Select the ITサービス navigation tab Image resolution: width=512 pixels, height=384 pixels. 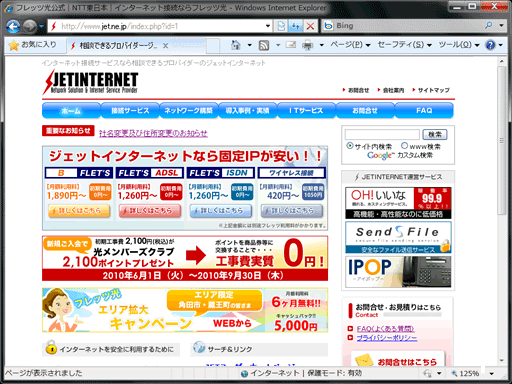[x=306, y=110]
